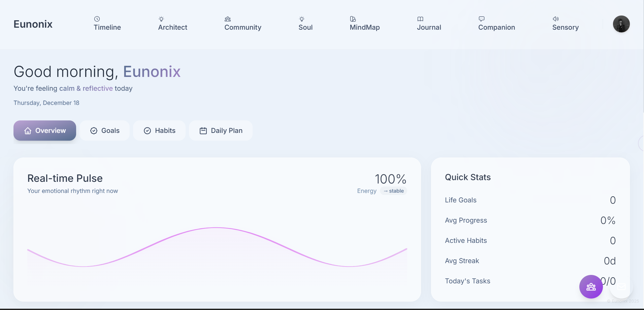644x310 pixels.
Task: Open the Daily Plan tab
Action: point(221,131)
